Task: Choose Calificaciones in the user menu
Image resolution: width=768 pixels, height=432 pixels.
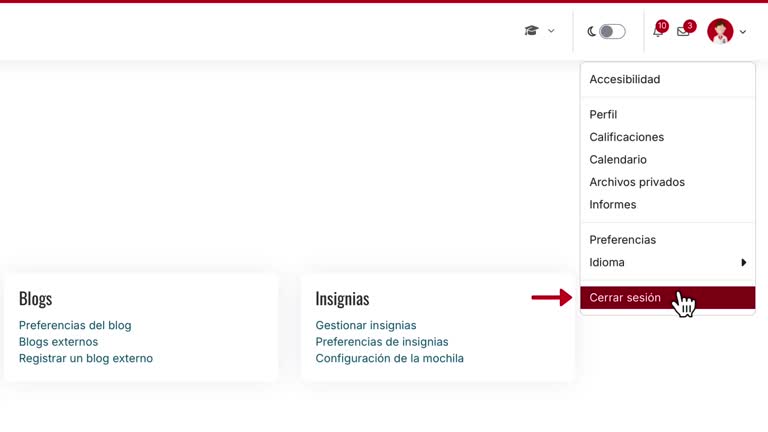Action: (x=626, y=137)
